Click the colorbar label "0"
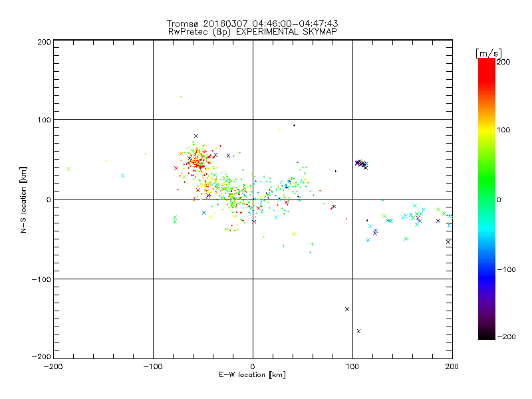 coord(499,199)
